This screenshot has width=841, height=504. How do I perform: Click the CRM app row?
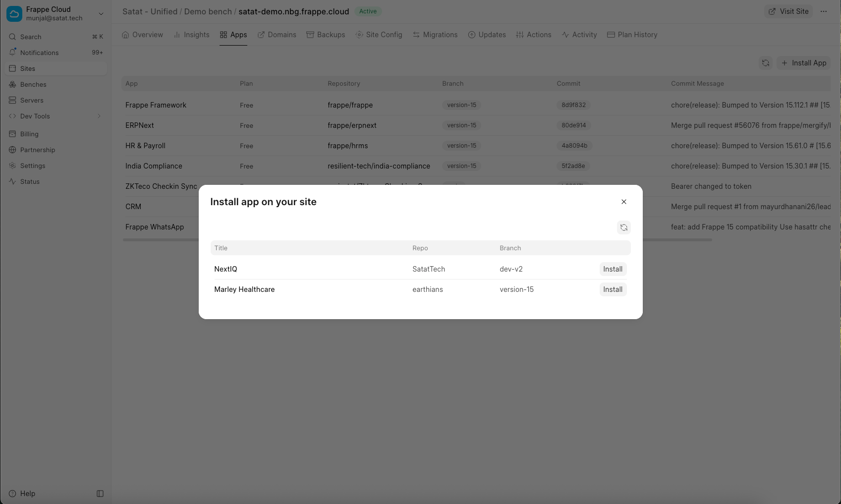point(160,207)
